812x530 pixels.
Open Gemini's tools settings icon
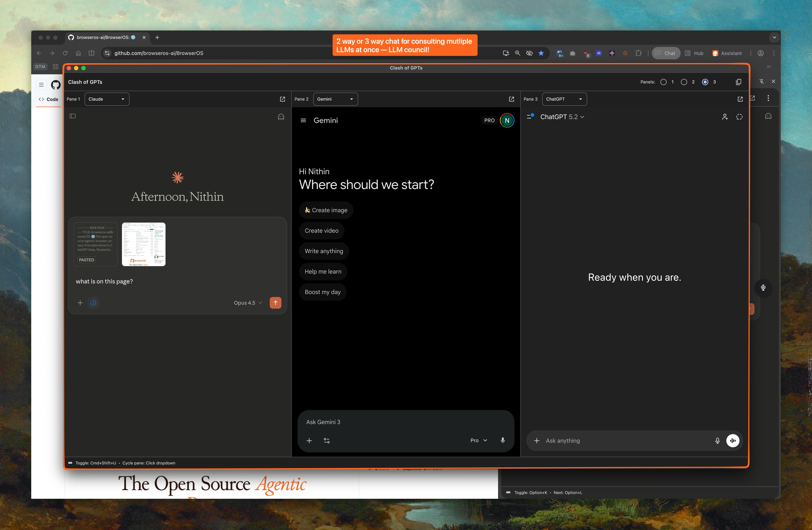tap(327, 441)
